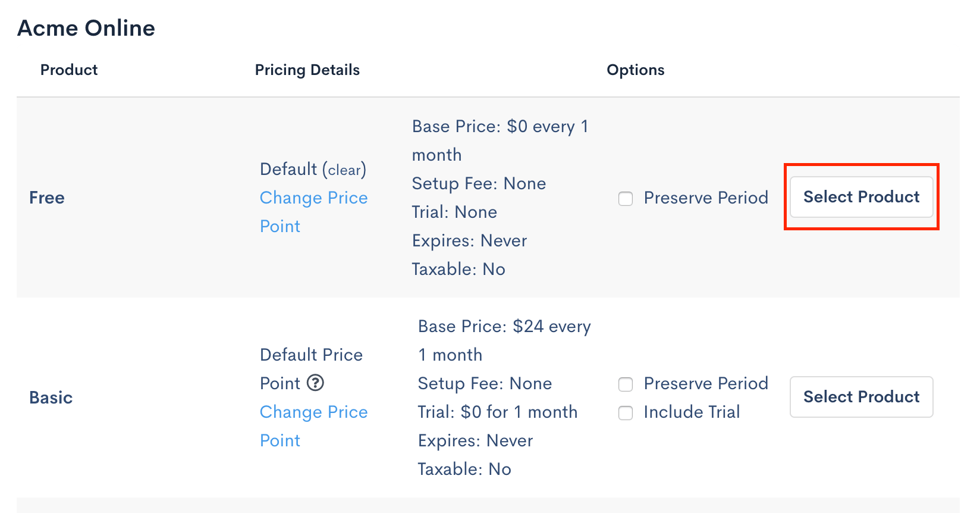Click the Basic plan's Base Price $24 text
The width and height of the screenshot is (980, 513).
tap(504, 327)
